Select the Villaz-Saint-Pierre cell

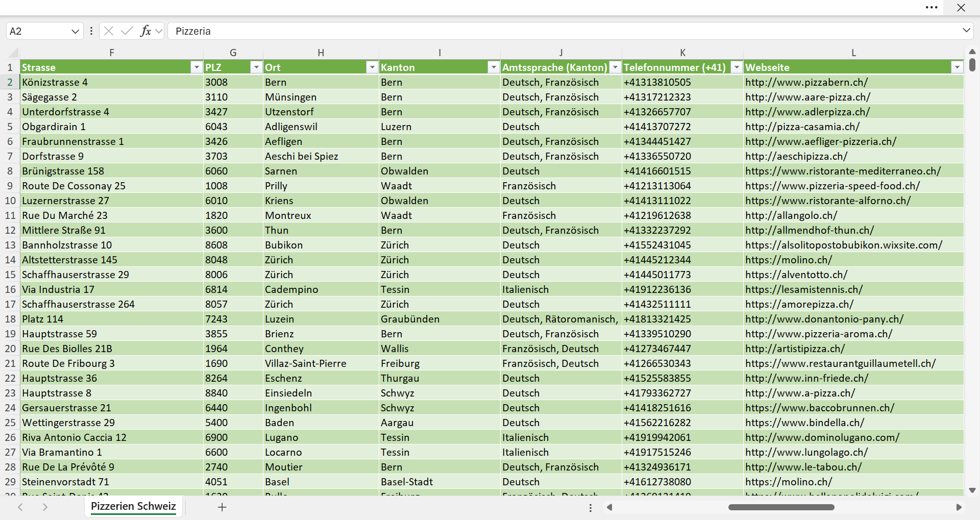[x=321, y=363]
